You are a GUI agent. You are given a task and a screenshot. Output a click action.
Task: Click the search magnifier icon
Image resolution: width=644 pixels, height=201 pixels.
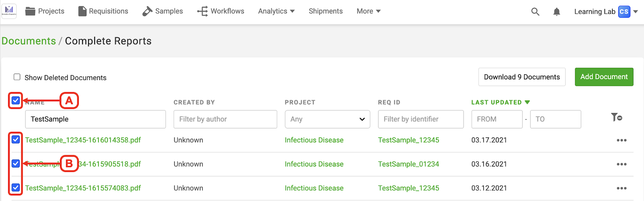535,12
